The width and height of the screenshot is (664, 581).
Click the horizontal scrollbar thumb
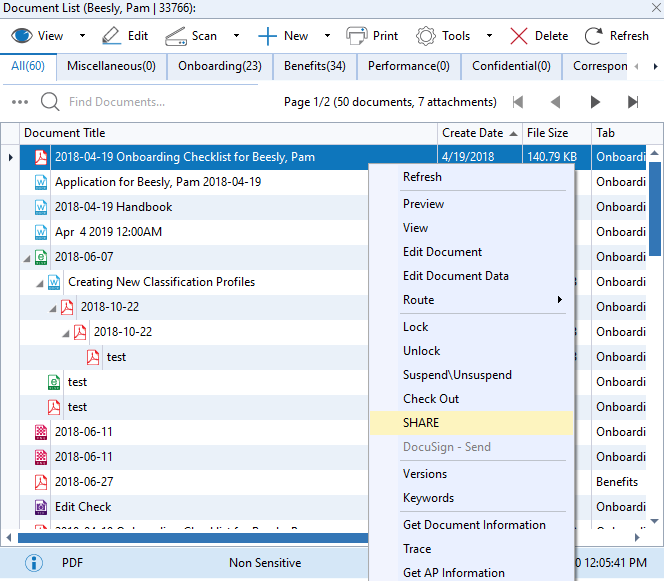click(x=193, y=538)
